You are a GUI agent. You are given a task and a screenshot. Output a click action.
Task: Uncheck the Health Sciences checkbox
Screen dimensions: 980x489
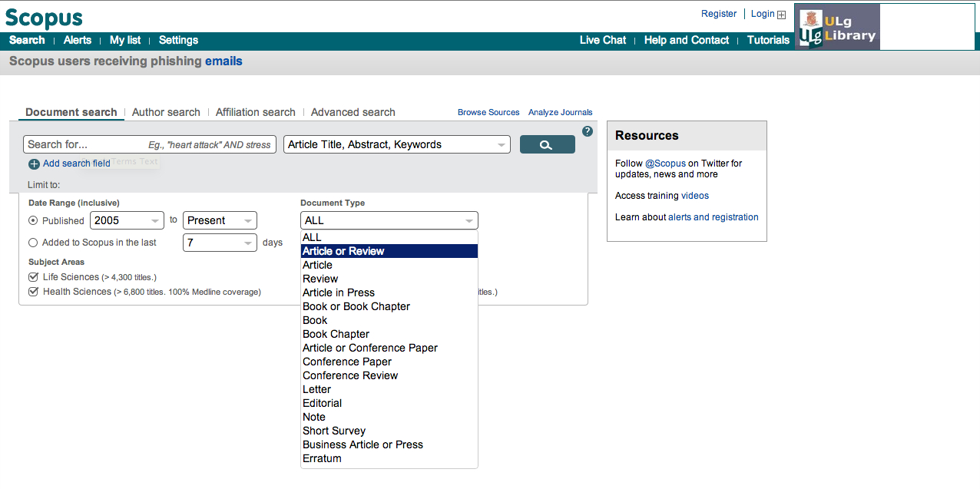[x=33, y=292]
